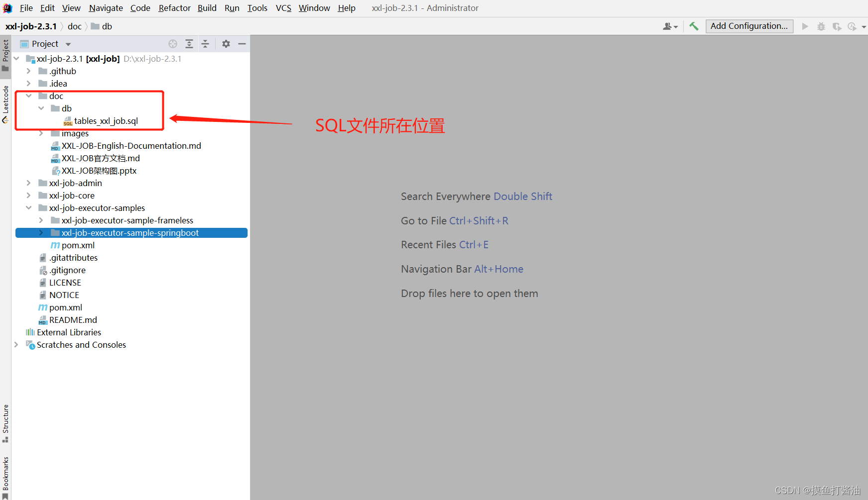Click the Select Opened File target icon
Screen dimensions: 868x500
click(x=173, y=44)
